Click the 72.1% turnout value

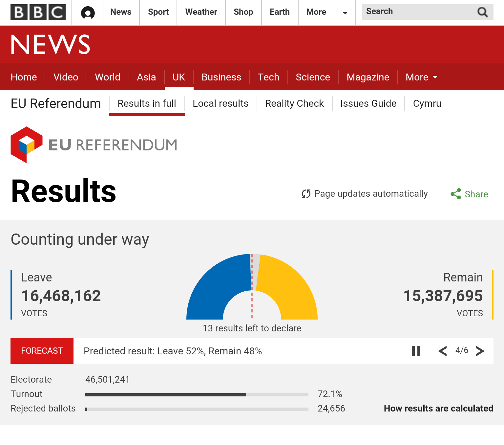(x=330, y=394)
